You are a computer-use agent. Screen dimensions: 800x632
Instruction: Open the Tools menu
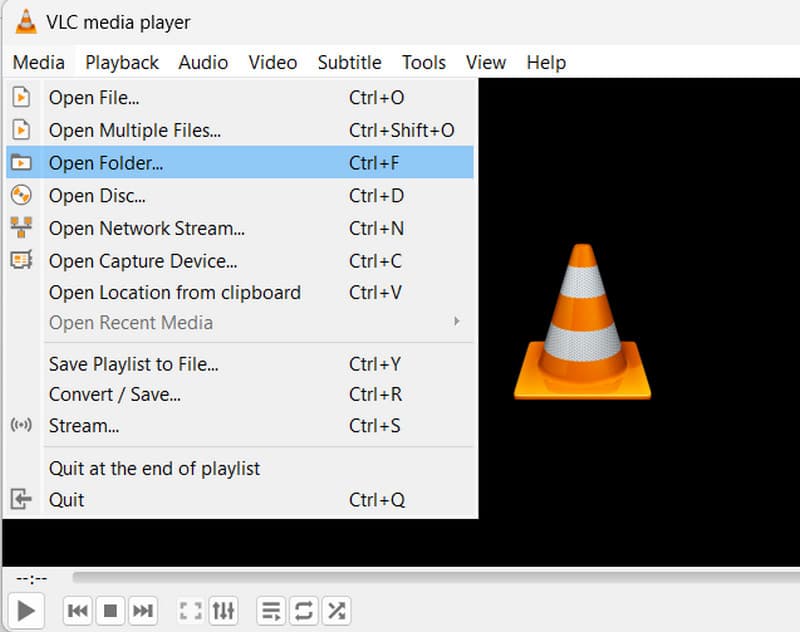[x=423, y=62]
